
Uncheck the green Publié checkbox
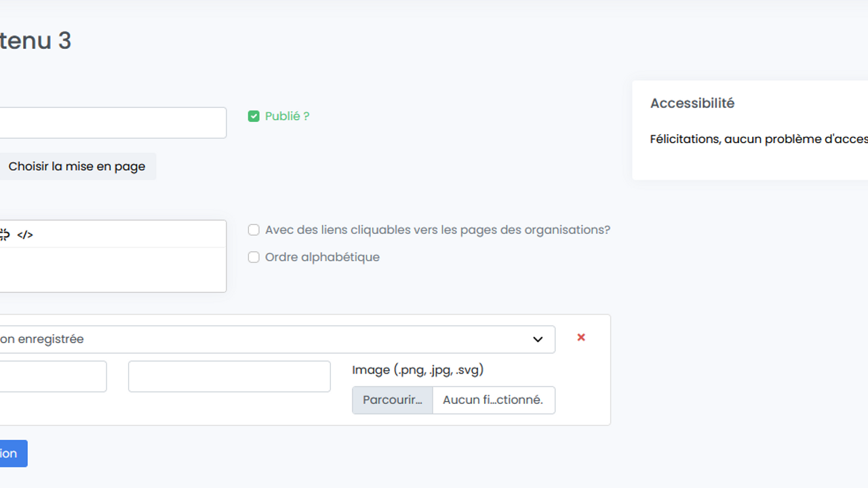coord(254,117)
